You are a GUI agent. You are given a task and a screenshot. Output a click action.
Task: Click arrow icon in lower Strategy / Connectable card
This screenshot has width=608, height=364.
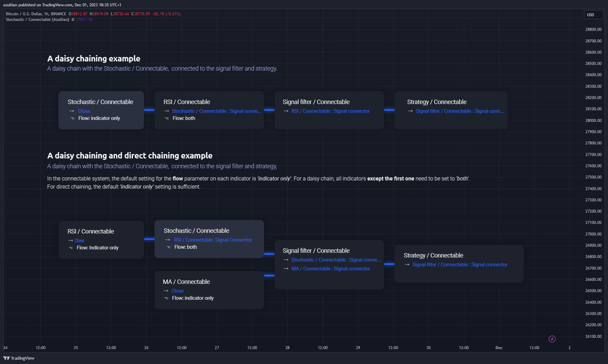[407, 265]
